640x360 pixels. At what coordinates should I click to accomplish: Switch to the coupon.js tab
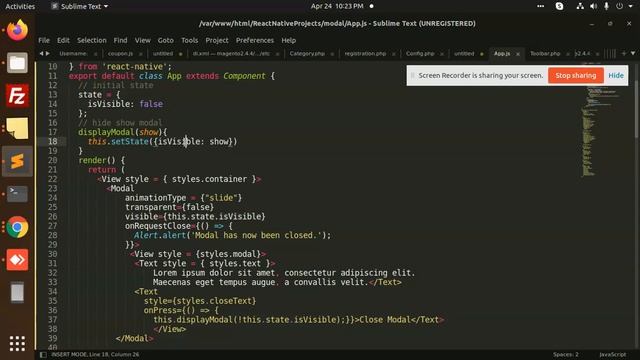(x=120, y=53)
